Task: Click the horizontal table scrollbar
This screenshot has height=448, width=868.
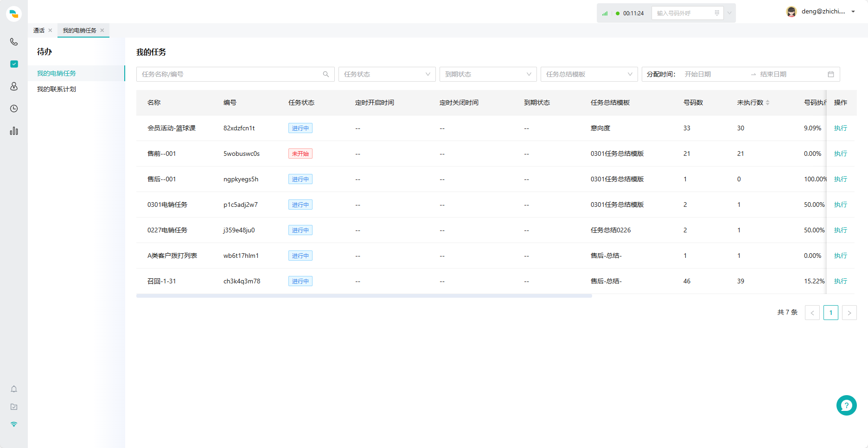Action: coord(364,295)
